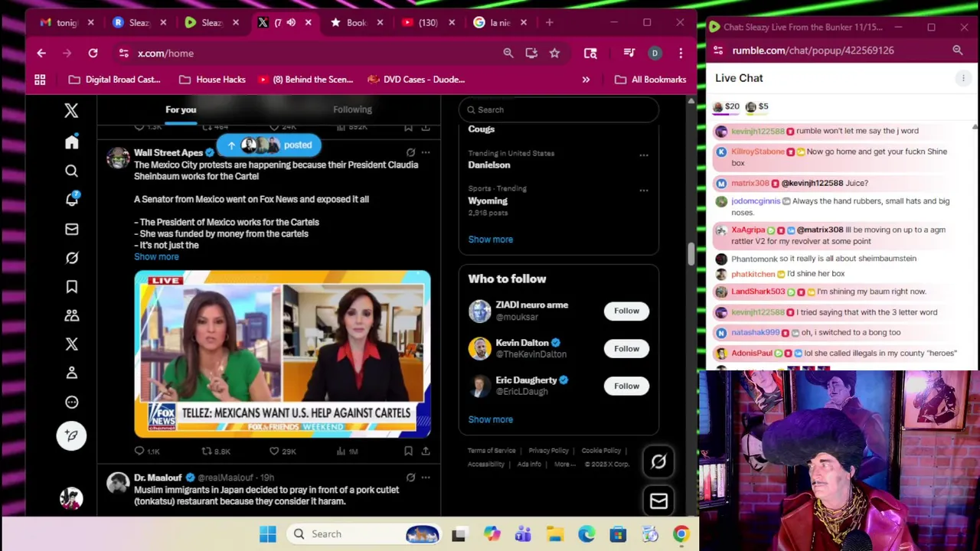The height and width of the screenshot is (551, 980).
Task: Open Chrome media controls icon
Action: coord(629,53)
